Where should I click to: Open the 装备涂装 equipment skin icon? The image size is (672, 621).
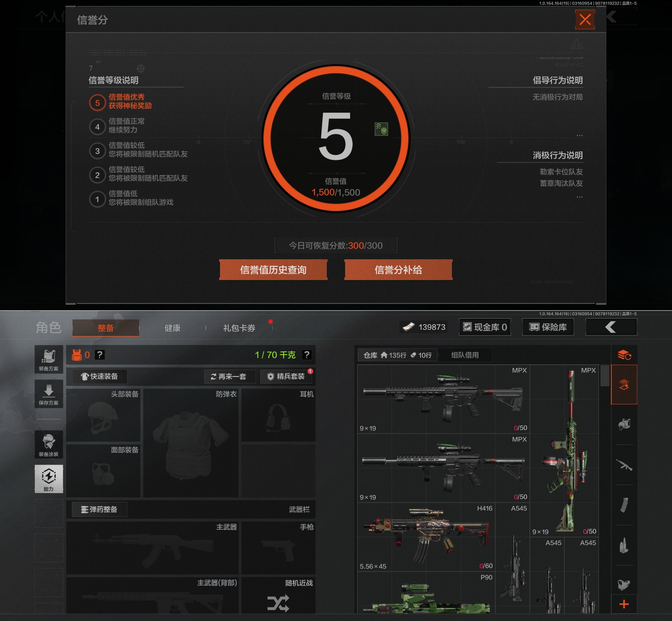49,445
